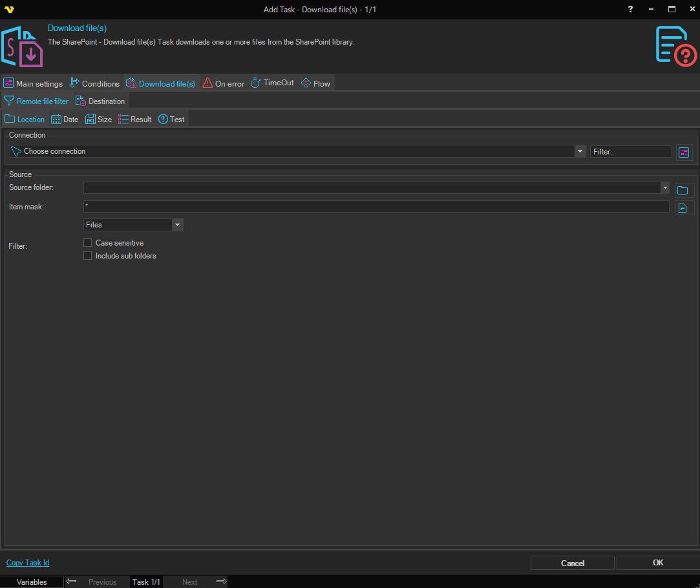Click the Copy Task Id link
This screenshot has width=700, height=588.
click(x=27, y=563)
